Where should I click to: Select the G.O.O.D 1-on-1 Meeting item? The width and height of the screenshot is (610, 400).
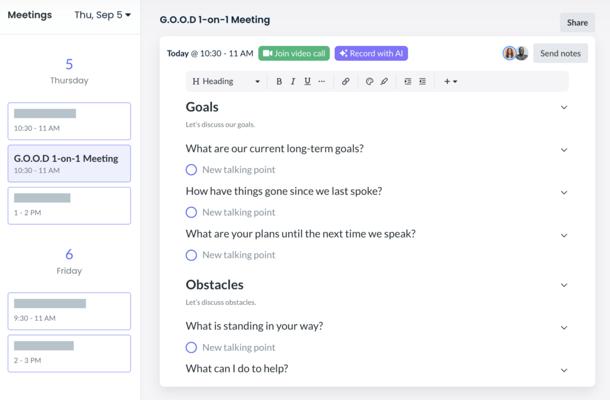tap(69, 163)
